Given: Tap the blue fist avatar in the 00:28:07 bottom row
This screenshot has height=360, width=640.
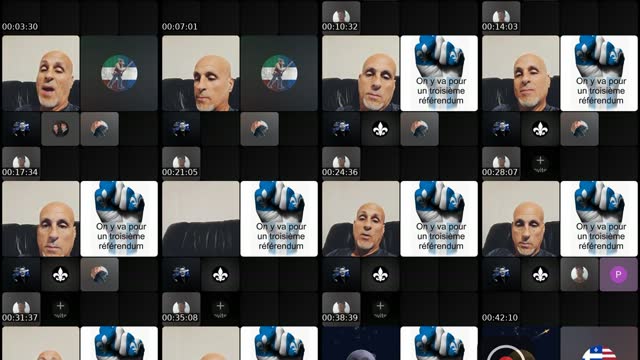Looking at the screenshot, I should point(501,275).
